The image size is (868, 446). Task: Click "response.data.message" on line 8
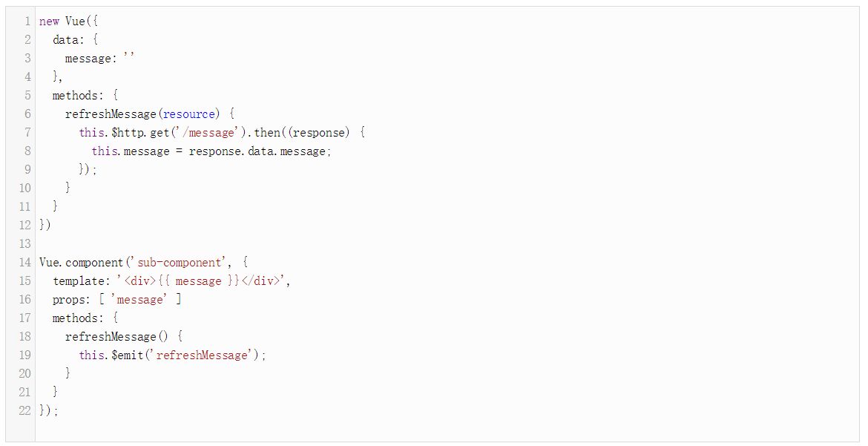[x=257, y=151]
